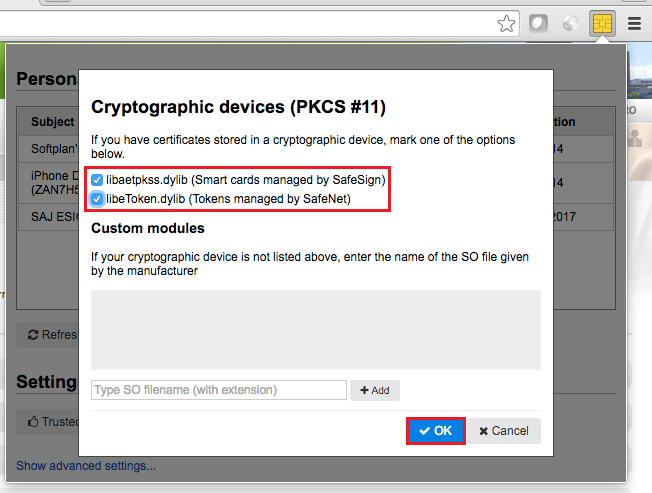Click the SO filename input field
Screen dimensions: 652x493
click(x=218, y=390)
